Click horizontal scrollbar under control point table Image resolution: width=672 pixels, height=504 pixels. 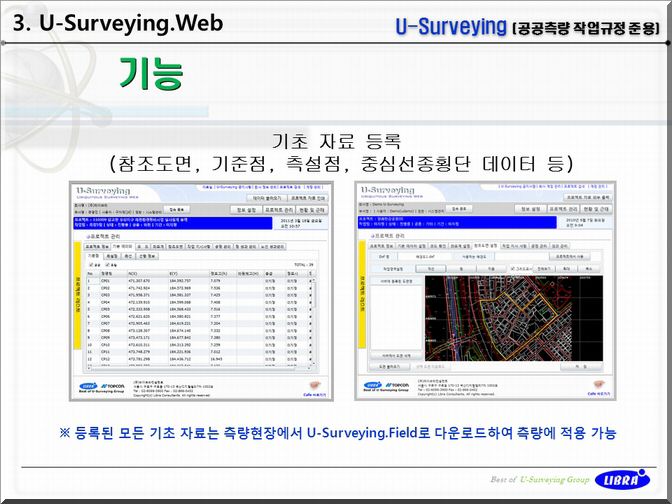[x=199, y=368]
